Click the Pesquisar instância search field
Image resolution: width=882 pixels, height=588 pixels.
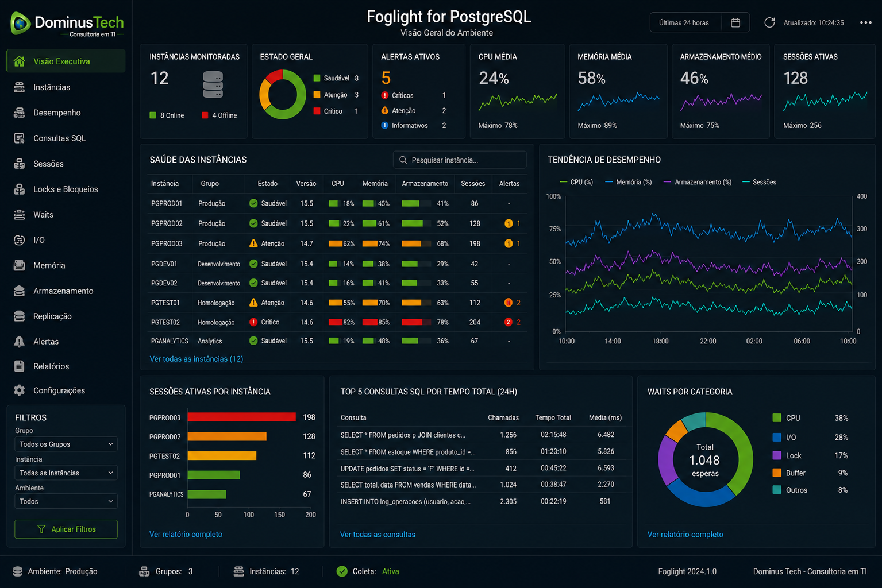coord(460,160)
